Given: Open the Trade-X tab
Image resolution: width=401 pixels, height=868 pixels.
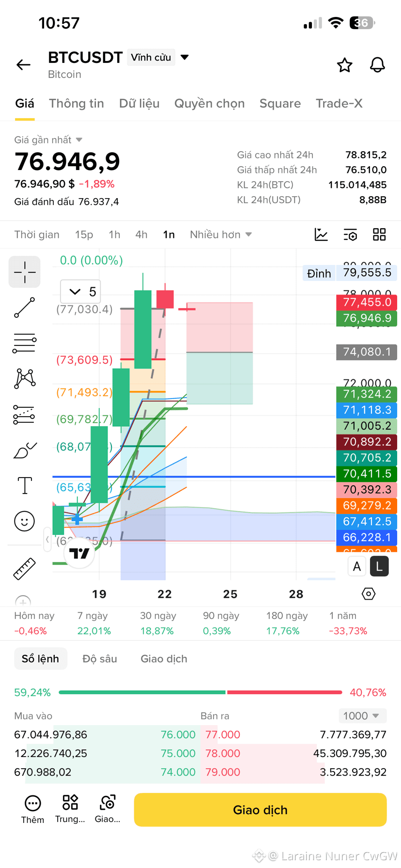Looking at the screenshot, I should tap(339, 104).
